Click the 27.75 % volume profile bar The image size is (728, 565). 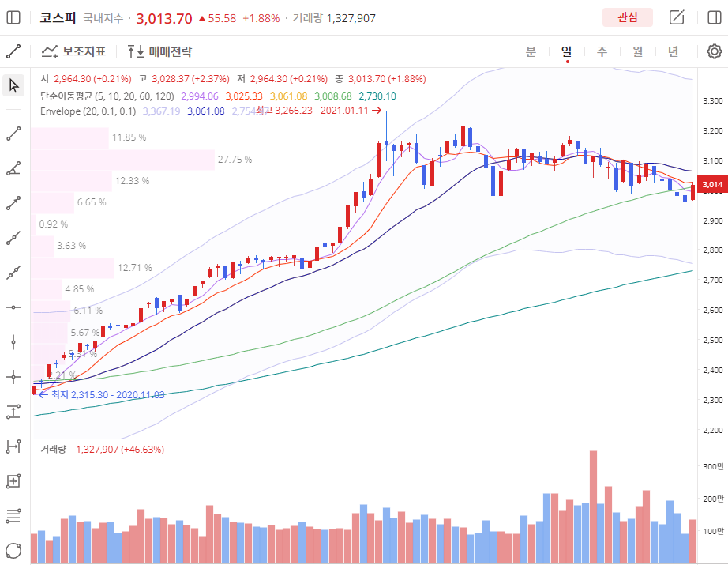click(123, 160)
